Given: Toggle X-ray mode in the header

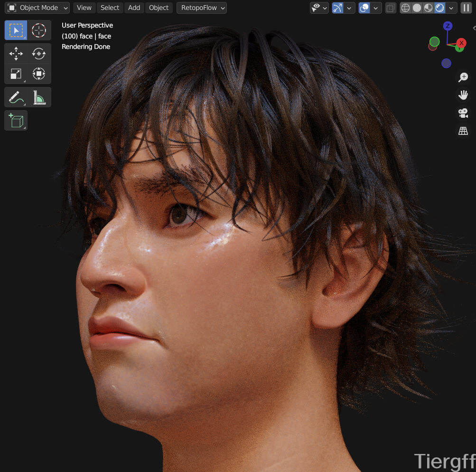Looking at the screenshot, I should pyautogui.click(x=390, y=8).
